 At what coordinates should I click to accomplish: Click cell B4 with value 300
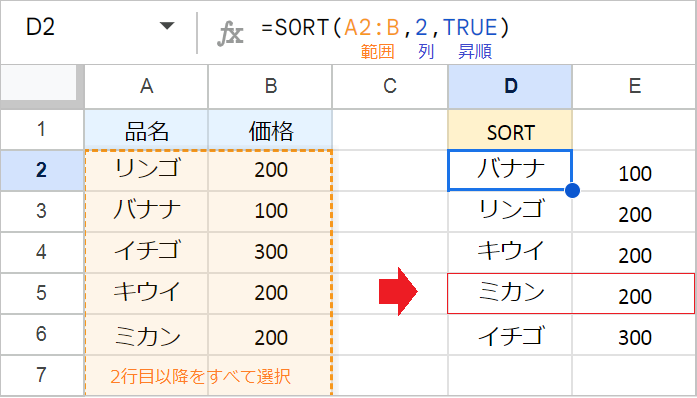pos(270,252)
